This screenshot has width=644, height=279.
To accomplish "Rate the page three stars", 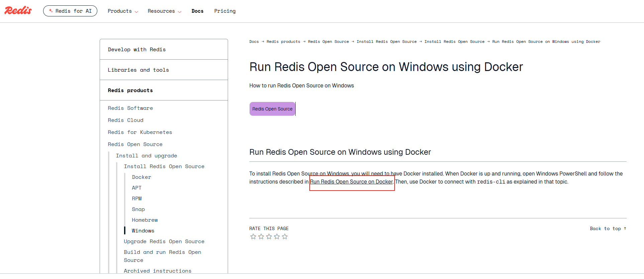I will (269, 237).
